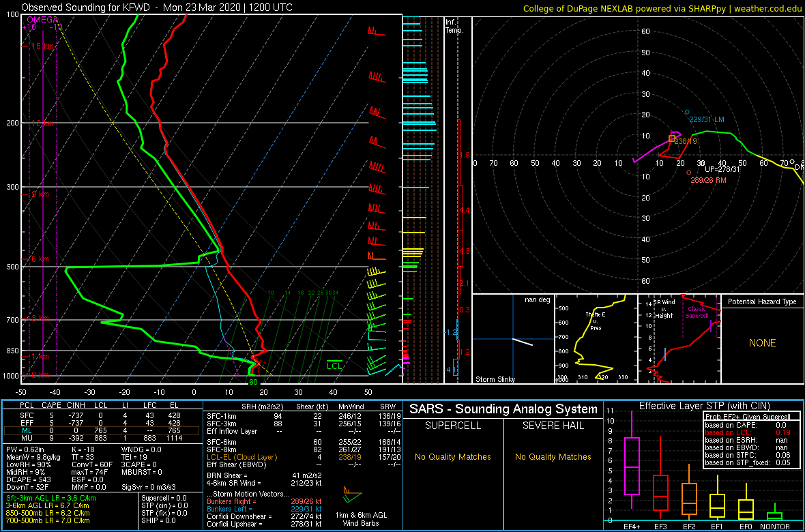The image size is (805, 532).
Task: Click the 'Corfidi Downshear =' label
Action: point(239,516)
